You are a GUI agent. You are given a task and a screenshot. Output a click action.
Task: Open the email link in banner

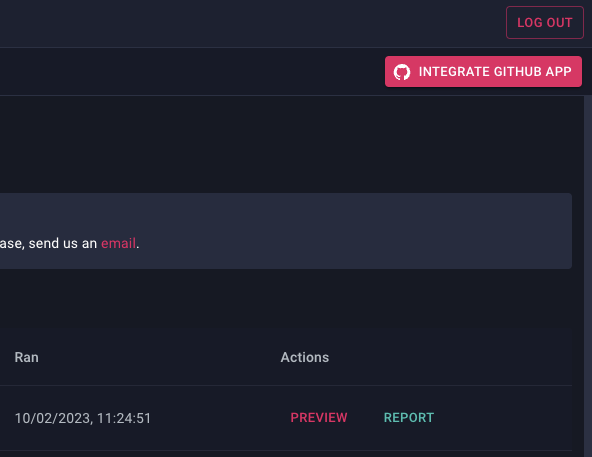(x=118, y=243)
